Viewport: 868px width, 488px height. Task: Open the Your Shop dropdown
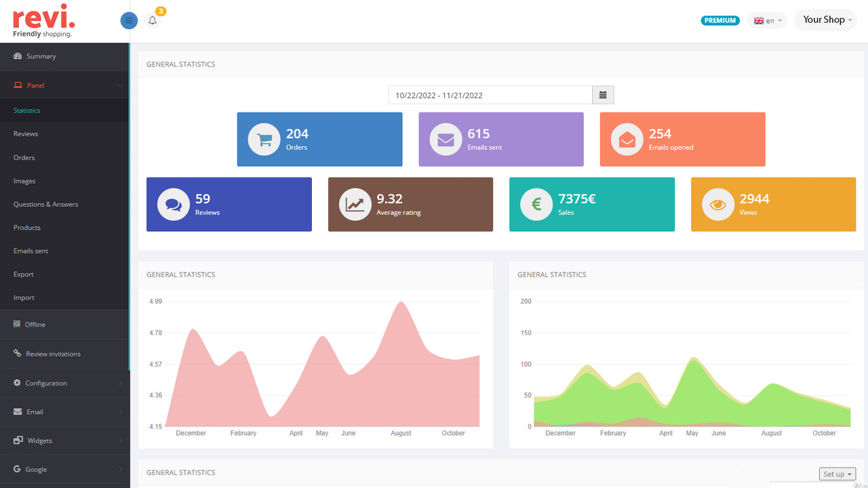825,20
